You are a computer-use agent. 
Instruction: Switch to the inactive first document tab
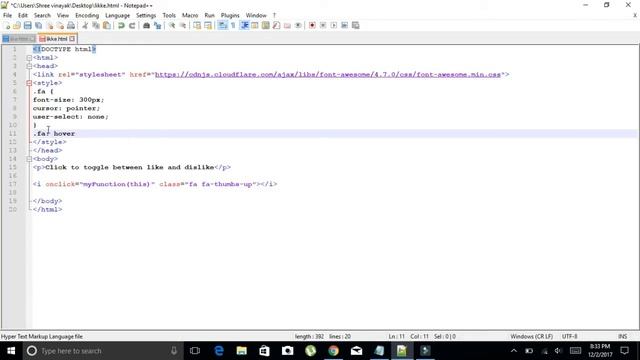(19, 39)
